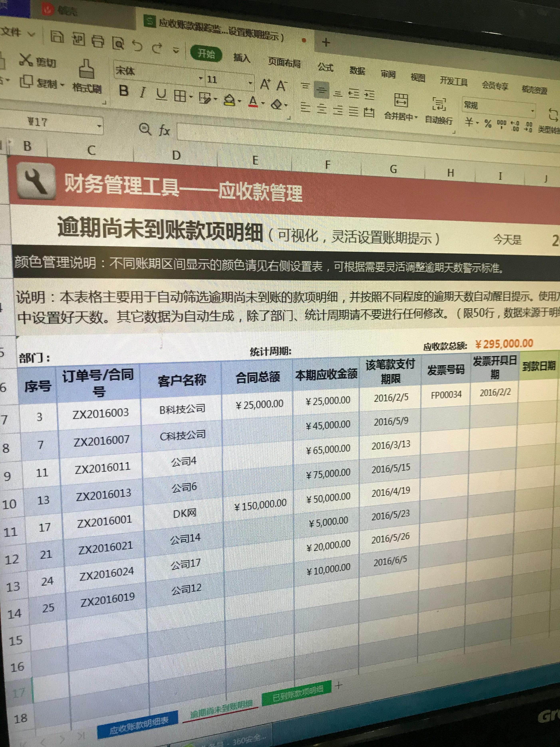560x747 pixels.
Task: Add a new sheet with the plus button
Action: pos(339,685)
